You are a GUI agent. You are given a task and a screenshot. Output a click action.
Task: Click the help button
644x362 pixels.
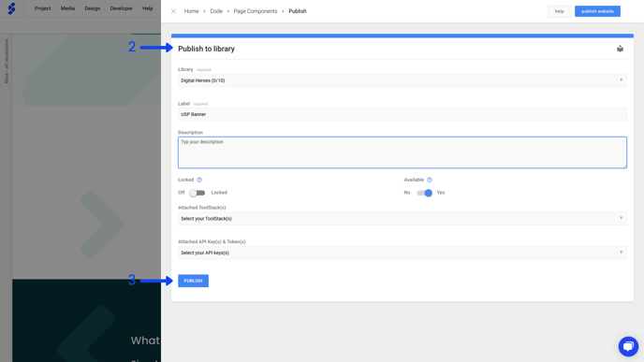pos(559,11)
